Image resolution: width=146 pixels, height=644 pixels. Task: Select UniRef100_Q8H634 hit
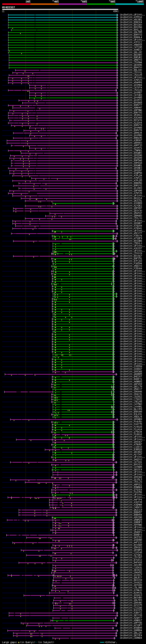[131, 133]
